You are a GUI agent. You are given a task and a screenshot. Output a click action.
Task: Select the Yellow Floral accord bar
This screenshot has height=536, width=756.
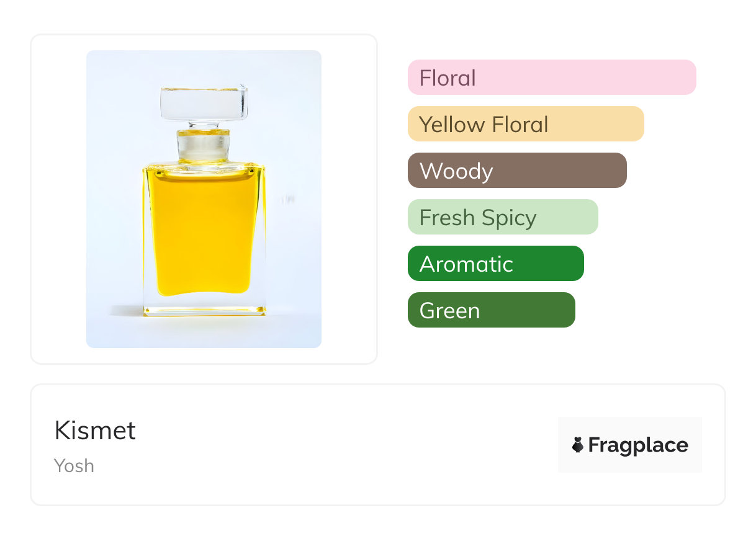point(526,124)
